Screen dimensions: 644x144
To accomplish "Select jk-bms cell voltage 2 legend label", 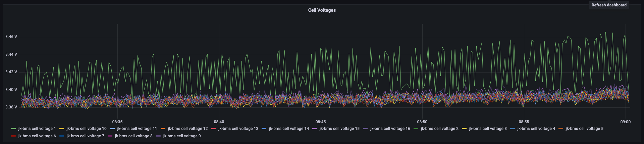I will [439, 129].
